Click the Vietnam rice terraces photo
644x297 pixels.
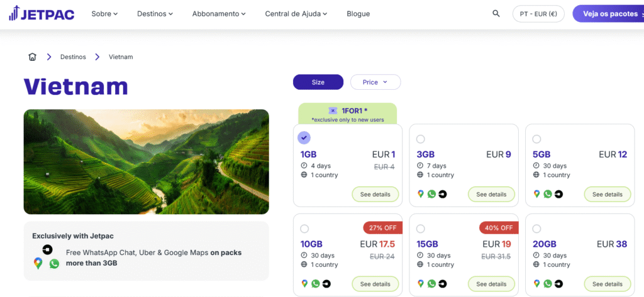click(146, 161)
